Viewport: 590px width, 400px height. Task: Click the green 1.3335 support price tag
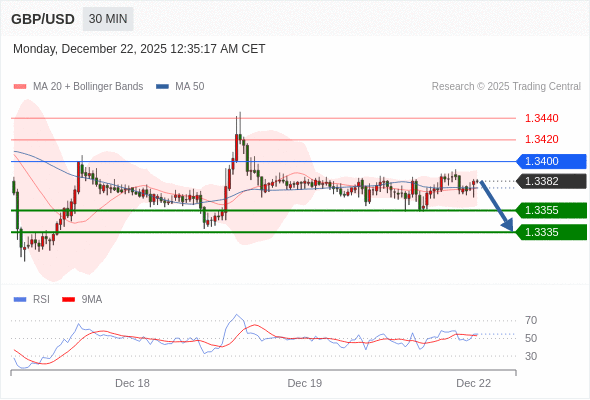pyautogui.click(x=551, y=232)
